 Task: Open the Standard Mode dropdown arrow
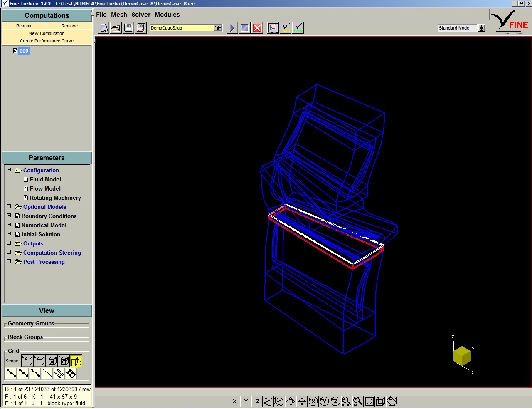click(482, 28)
